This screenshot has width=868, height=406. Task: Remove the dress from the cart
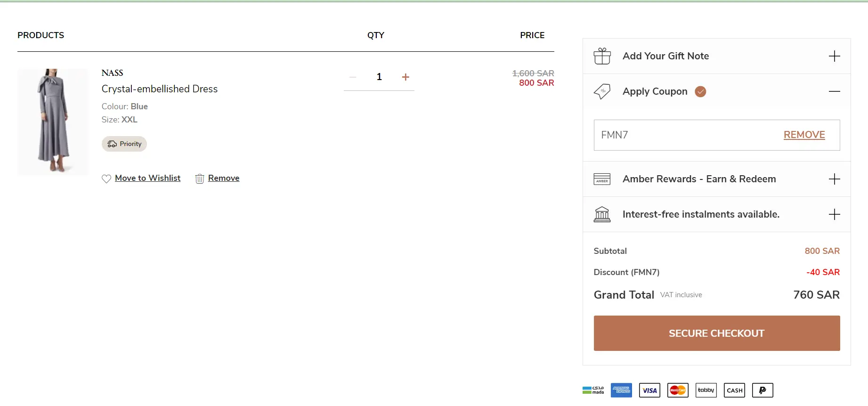[x=224, y=178]
